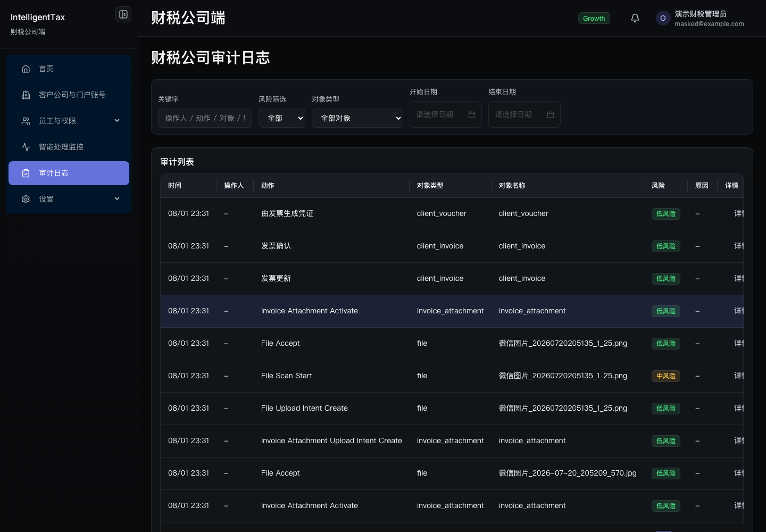
Task: Click file name 微信图片_2026-07-20_205209_570.jpg
Action: (x=568, y=473)
